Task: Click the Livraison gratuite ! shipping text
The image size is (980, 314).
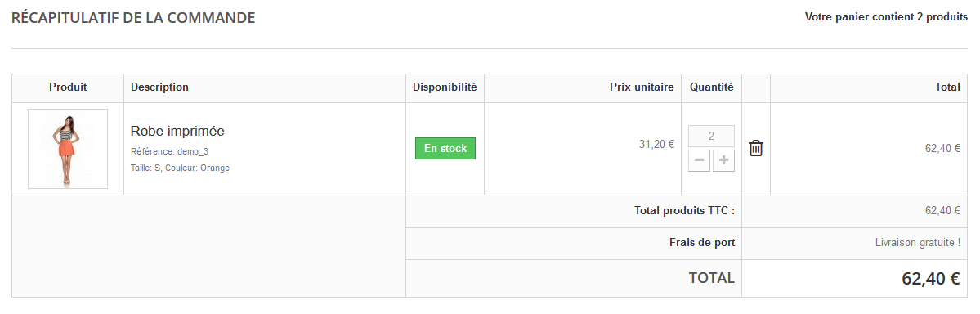Action: pos(918,243)
